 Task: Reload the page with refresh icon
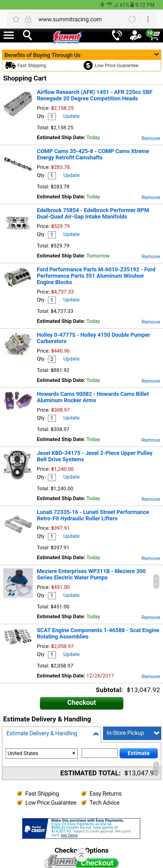tap(132, 19)
